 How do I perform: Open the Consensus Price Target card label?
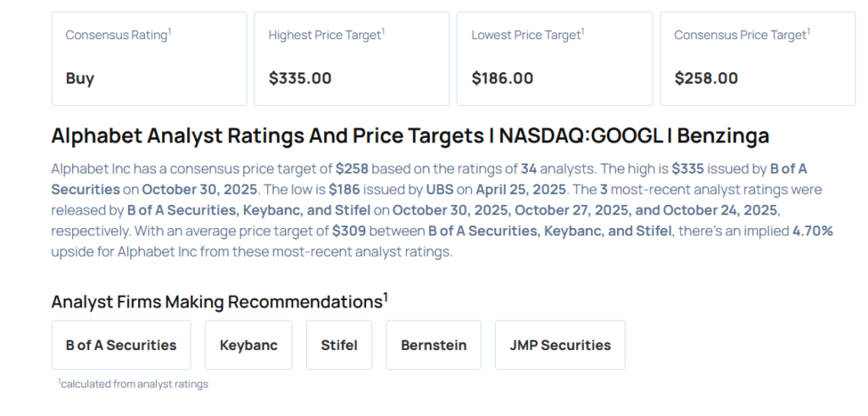click(x=741, y=35)
